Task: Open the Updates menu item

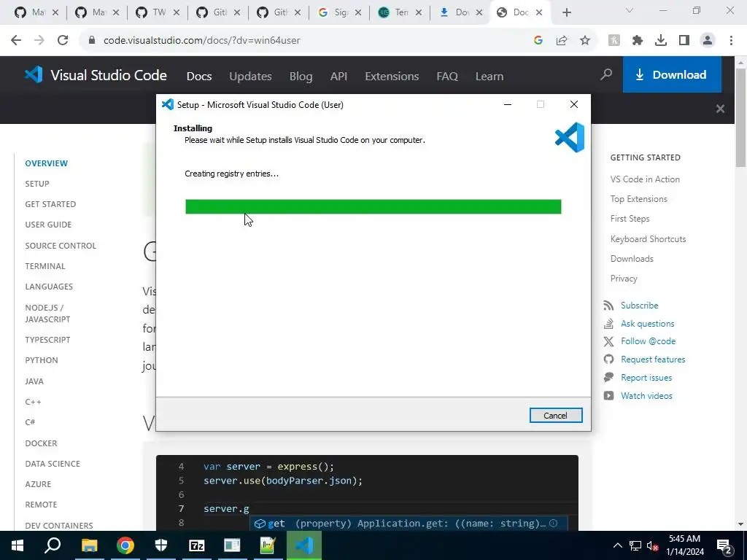Action: [x=251, y=76]
